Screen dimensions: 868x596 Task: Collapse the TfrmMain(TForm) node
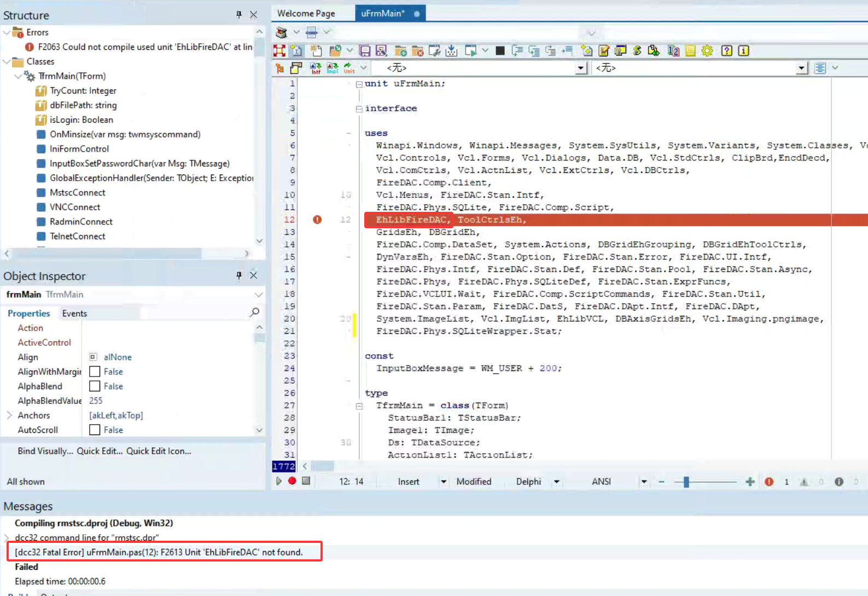18,76
